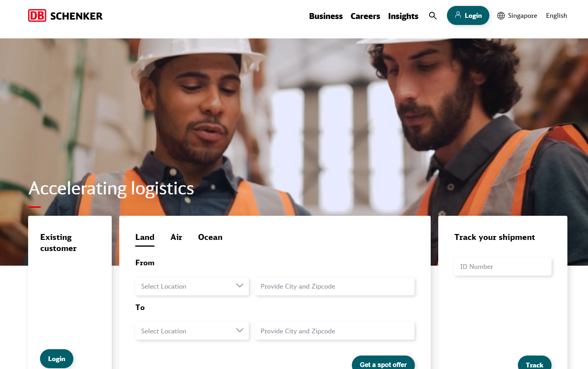Open the Careers menu
588x369 pixels.
365,16
